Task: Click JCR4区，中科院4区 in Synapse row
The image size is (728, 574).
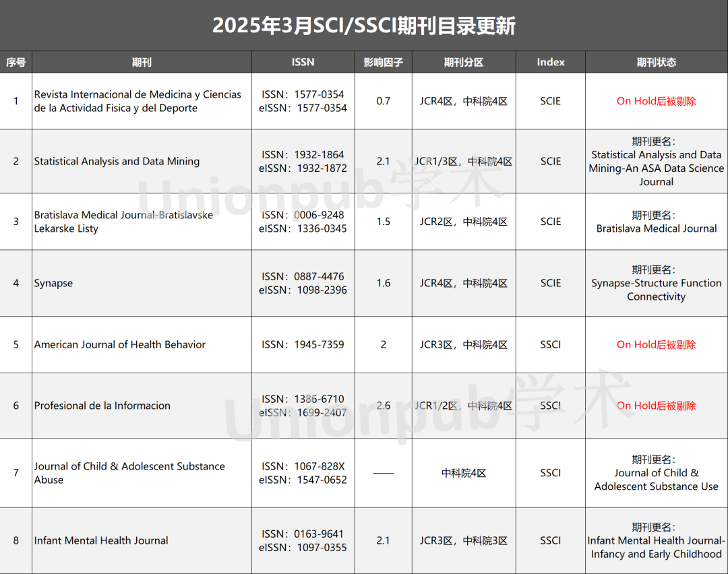Action: point(464,283)
